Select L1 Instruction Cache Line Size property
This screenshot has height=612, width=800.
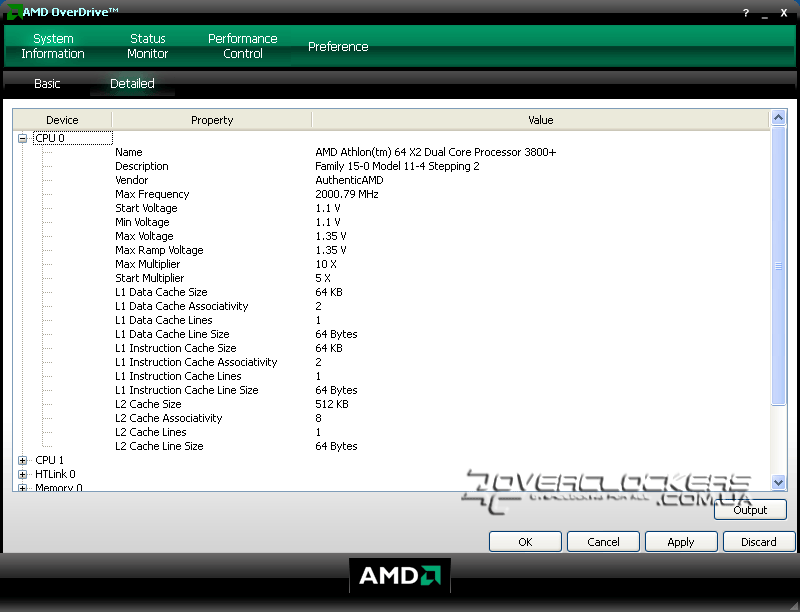tap(187, 390)
